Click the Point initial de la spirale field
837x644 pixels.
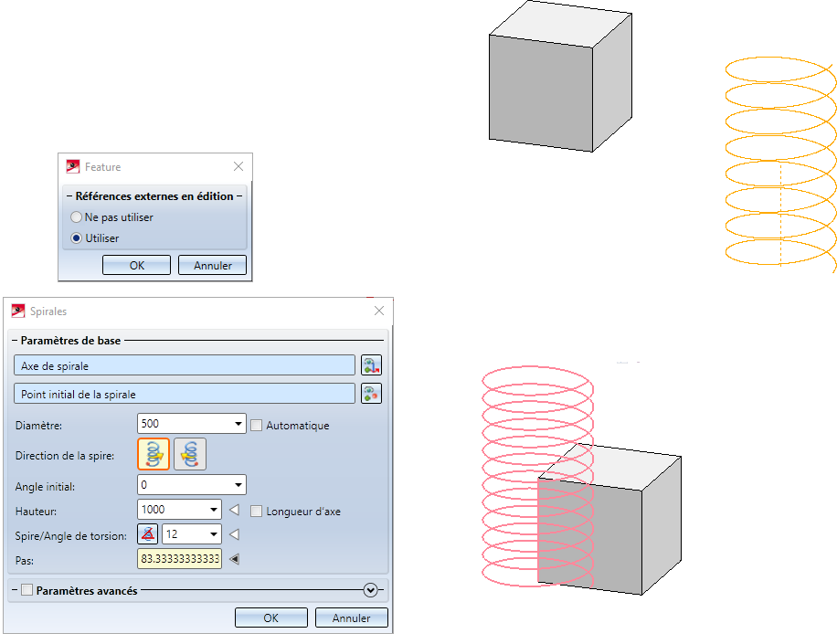click(185, 394)
